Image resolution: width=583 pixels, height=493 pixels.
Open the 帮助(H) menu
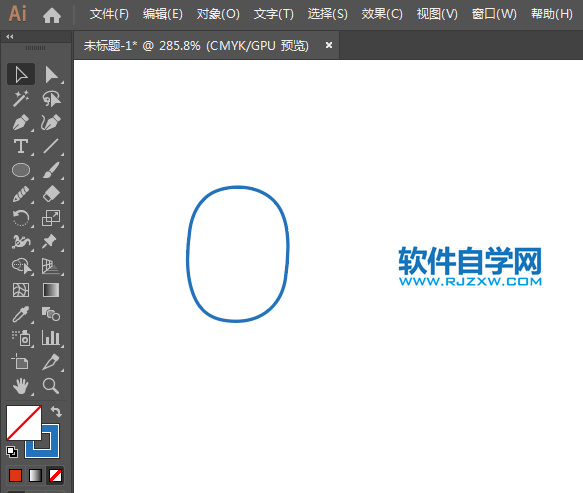click(552, 14)
